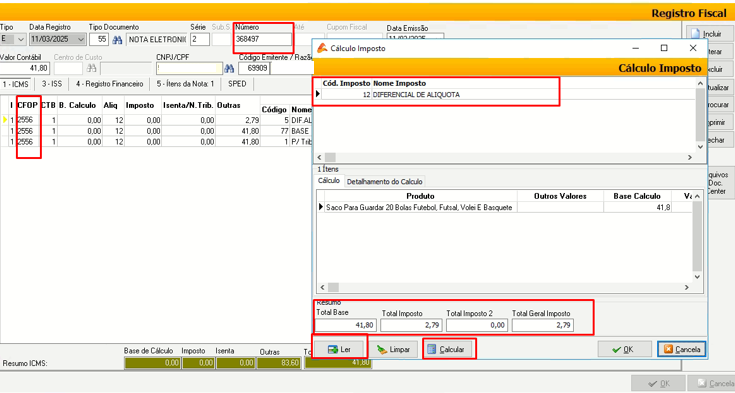Viewport: 735px width, 393px height.
Task: Open the Detalhamento do Calculo tab
Action: pyautogui.click(x=384, y=181)
